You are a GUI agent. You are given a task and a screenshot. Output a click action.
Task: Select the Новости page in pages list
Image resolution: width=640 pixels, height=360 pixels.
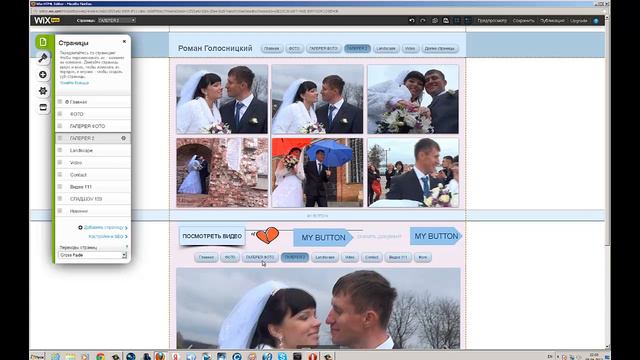tap(93, 211)
